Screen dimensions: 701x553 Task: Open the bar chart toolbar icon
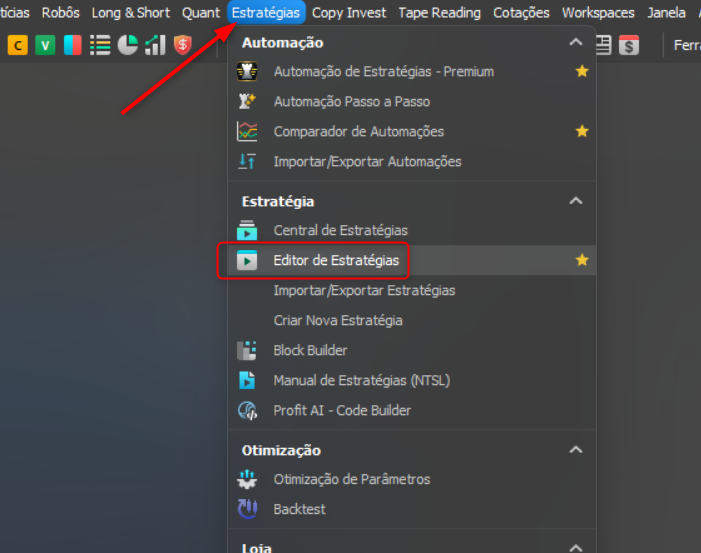155,45
